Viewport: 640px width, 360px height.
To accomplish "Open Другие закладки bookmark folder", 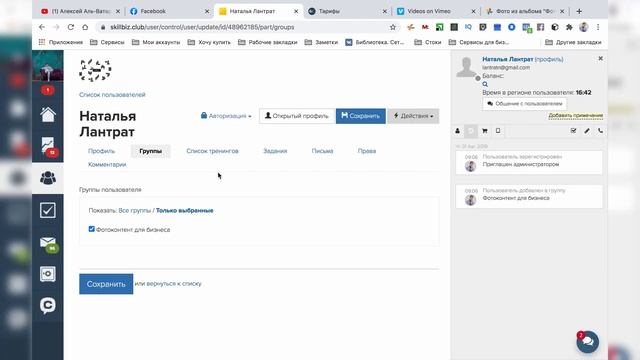I will pos(573,42).
